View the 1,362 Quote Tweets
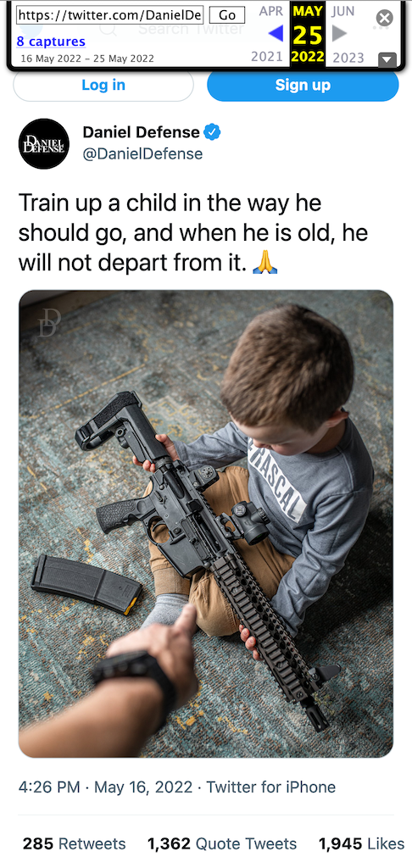The height and width of the screenshot is (868, 412). pyautogui.click(x=222, y=843)
